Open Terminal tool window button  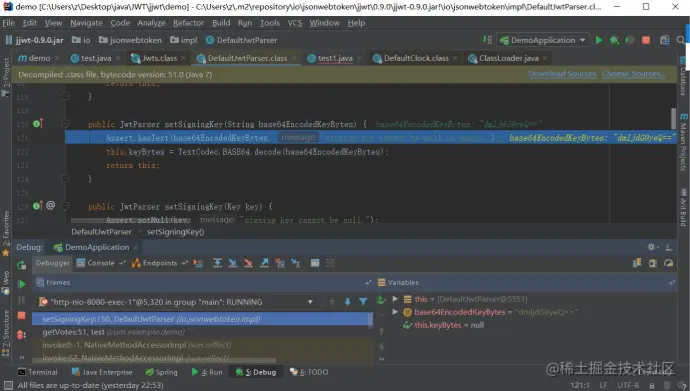(x=38, y=372)
